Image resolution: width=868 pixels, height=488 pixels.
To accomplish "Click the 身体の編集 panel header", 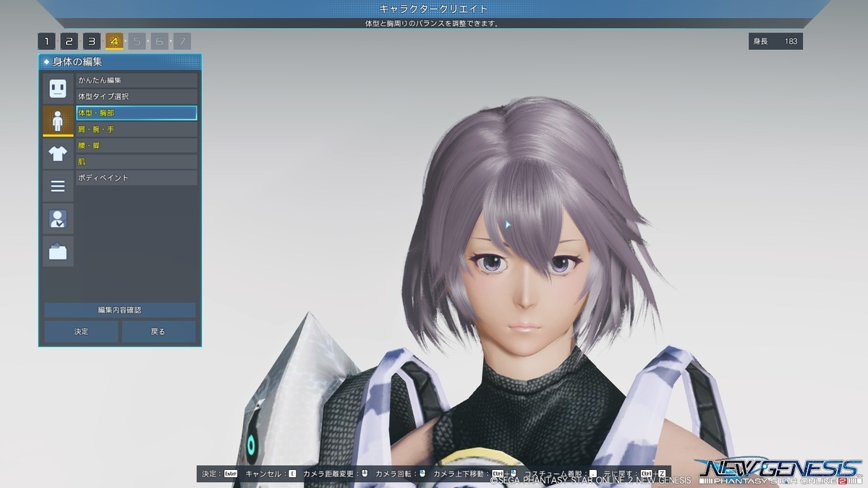I will point(120,62).
